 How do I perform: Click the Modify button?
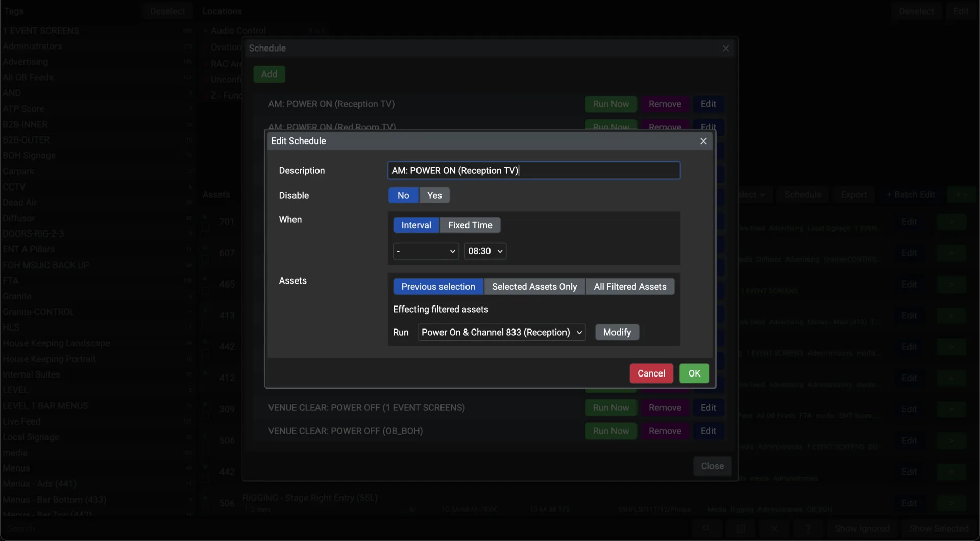(617, 333)
